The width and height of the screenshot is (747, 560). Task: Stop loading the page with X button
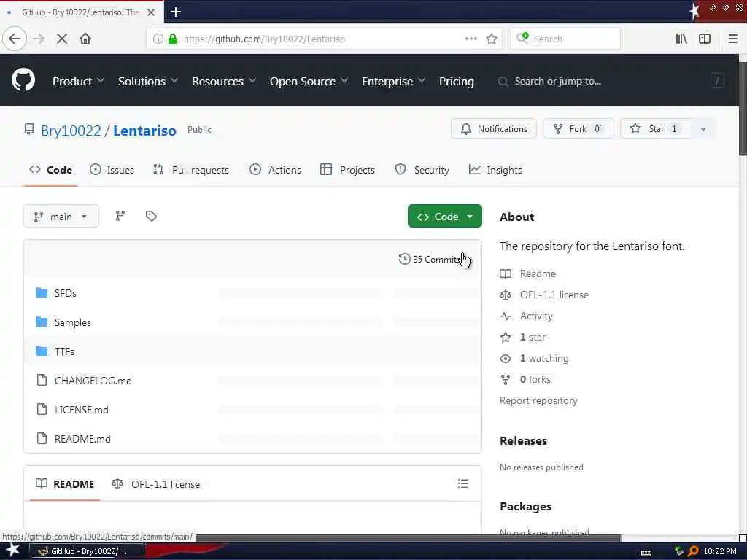click(61, 39)
